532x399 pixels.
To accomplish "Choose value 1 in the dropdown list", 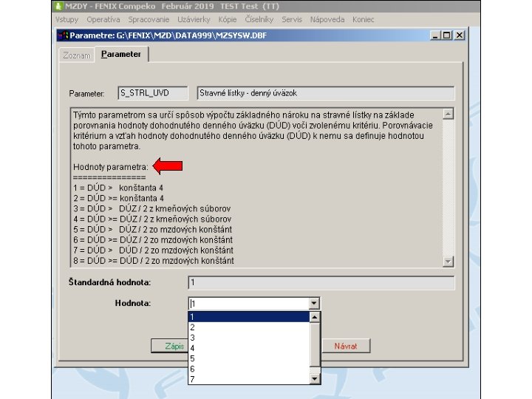I will 249,317.
